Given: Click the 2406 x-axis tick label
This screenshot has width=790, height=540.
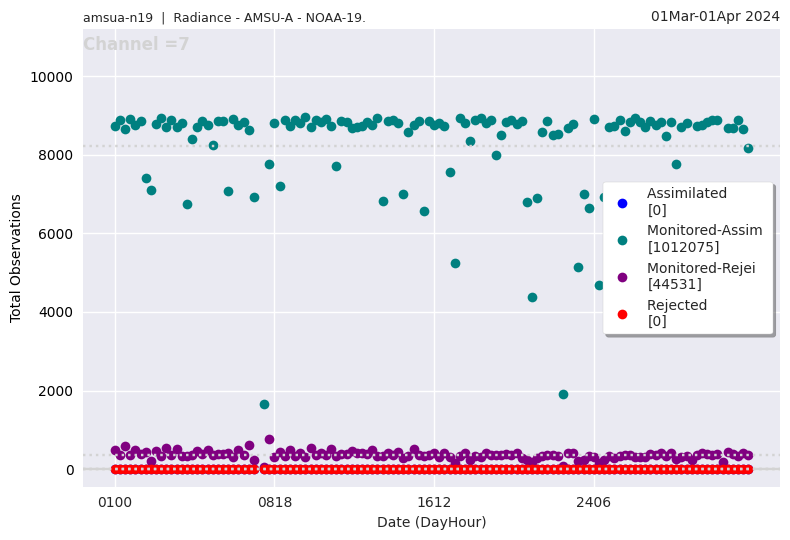Looking at the screenshot, I should coord(594,502).
